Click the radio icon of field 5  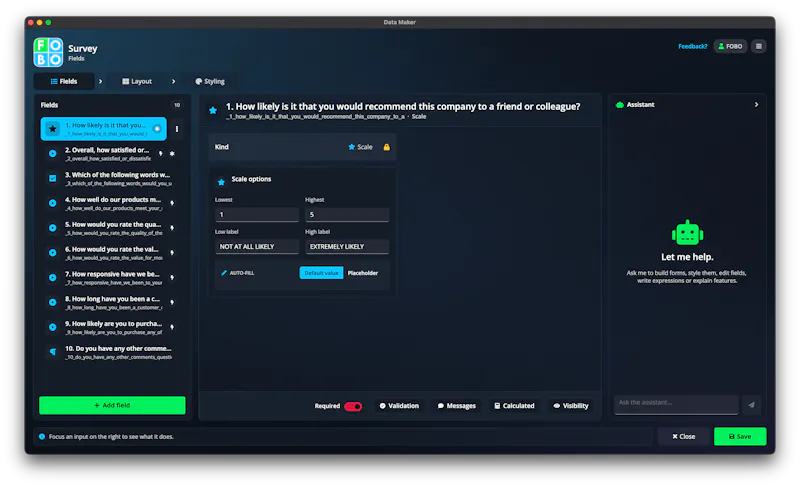(x=53, y=228)
